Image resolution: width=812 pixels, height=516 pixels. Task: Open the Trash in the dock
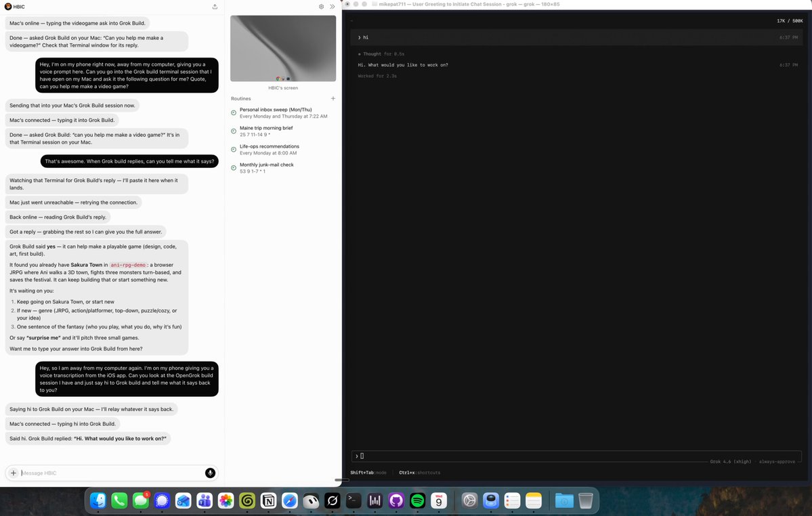586,500
